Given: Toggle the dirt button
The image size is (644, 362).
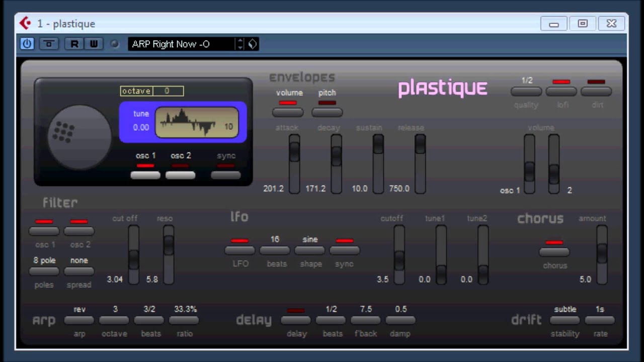Looking at the screenshot, I should (x=596, y=92).
